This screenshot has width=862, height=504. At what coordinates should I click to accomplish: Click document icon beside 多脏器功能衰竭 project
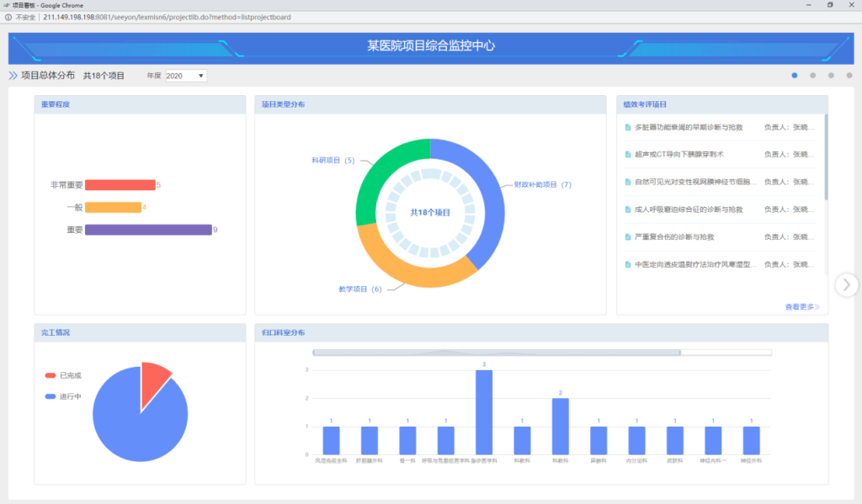627,127
